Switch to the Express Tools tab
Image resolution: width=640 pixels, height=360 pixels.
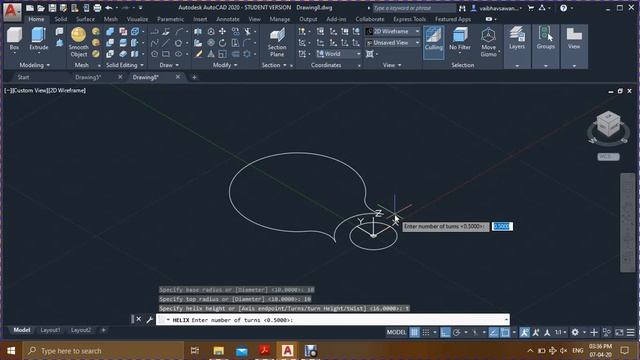pyautogui.click(x=409, y=19)
